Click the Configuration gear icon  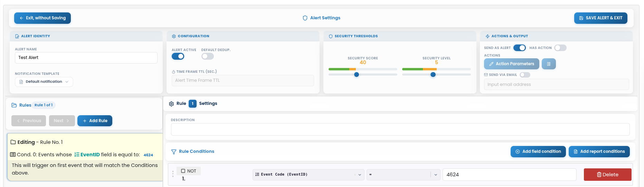click(174, 36)
